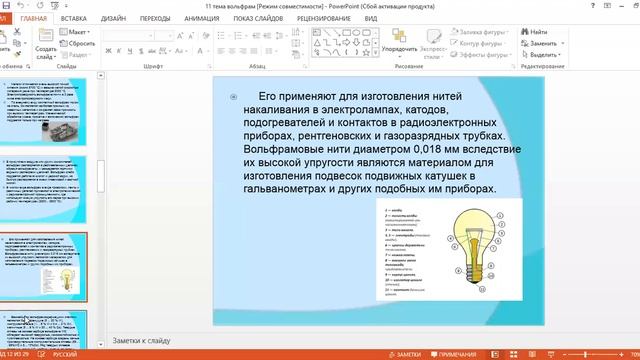Toggle the Примечания comments pane
The image size is (640, 360).
[453, 354]
